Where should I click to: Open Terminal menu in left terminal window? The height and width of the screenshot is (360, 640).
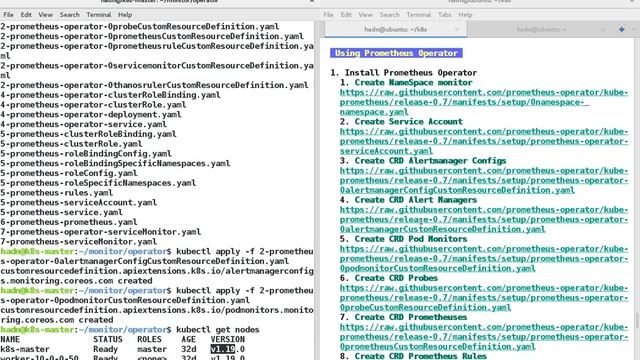[x=99, y=15]
